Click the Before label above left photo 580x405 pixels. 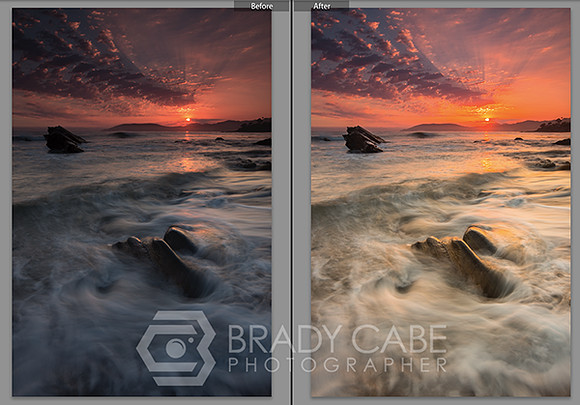[x=262, y=6]
